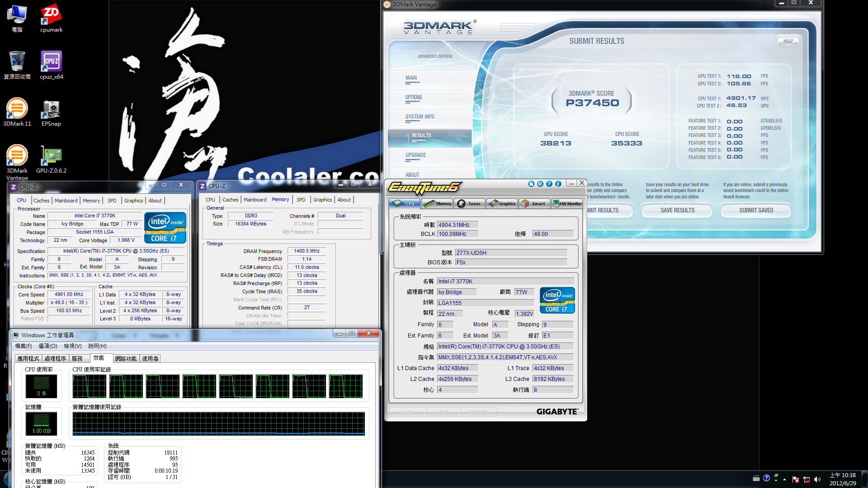Click the P37450 3DMark score
Image resolution: width=868 pixels, height=488 pixels.
click(592, 103)
